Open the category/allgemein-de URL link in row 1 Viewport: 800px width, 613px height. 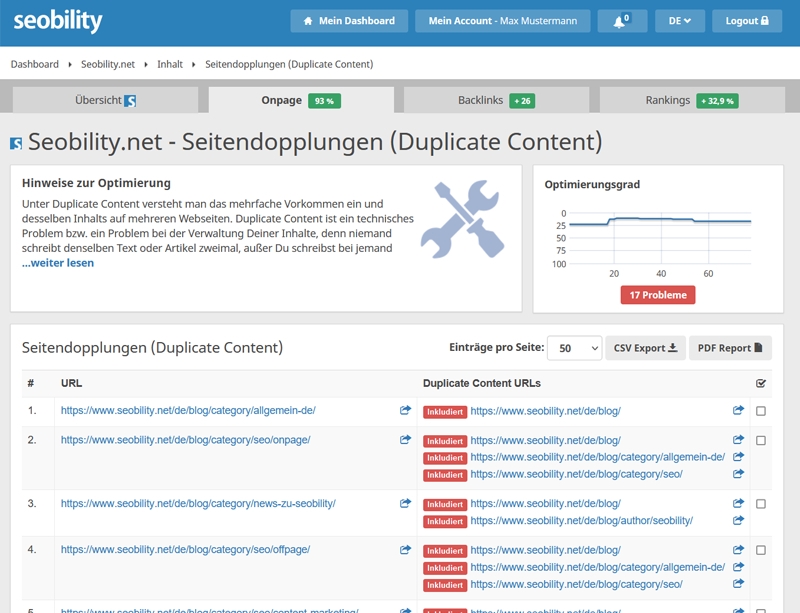pyautogui.click(x=188, y=410)
